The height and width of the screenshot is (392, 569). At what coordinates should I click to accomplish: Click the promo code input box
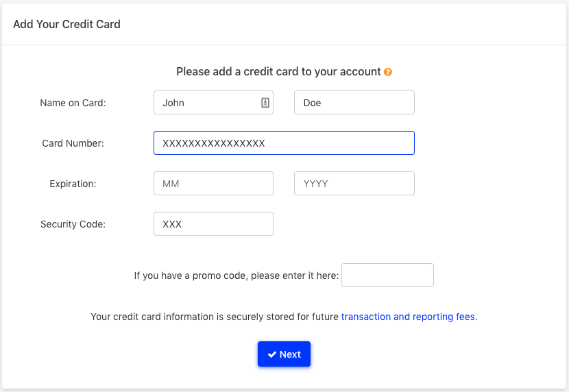(x=387, y=275)
